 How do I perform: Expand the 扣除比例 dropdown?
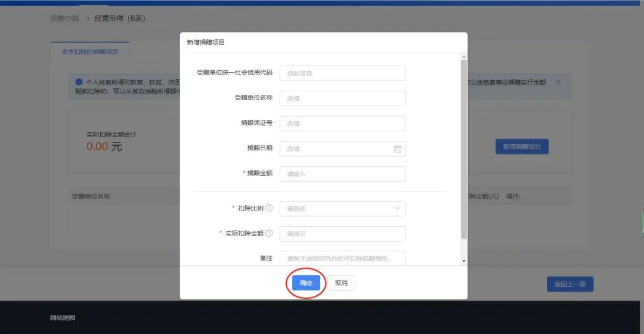tap(342, 208)
